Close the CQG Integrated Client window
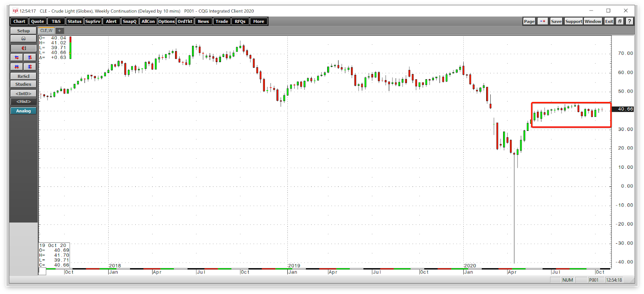 [x=625, y=10]
